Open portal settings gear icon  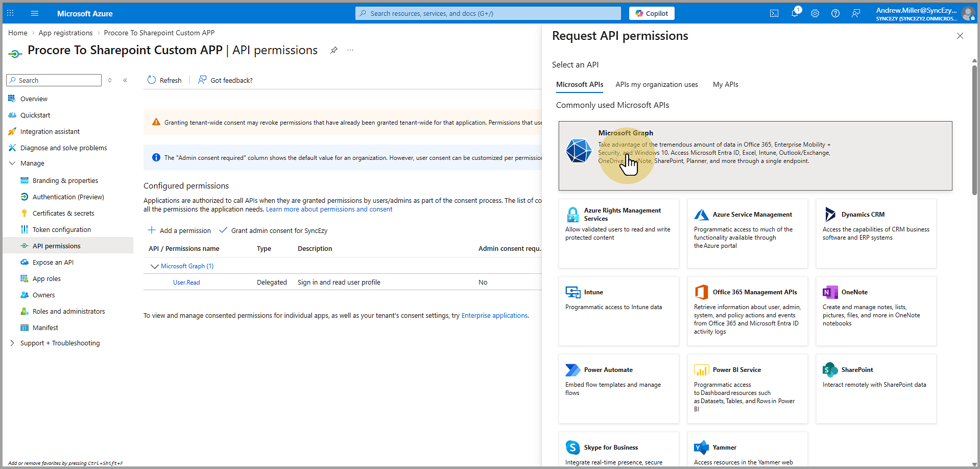point(815,14)
